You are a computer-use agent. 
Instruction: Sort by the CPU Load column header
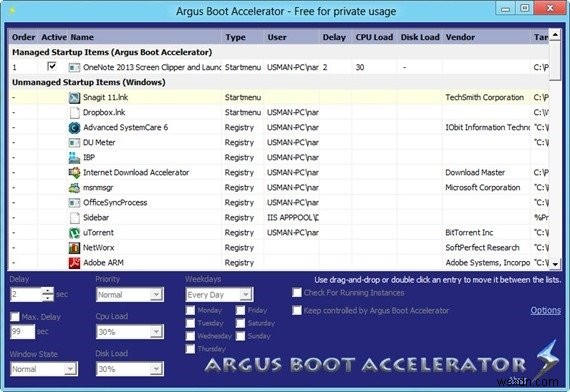374,37
